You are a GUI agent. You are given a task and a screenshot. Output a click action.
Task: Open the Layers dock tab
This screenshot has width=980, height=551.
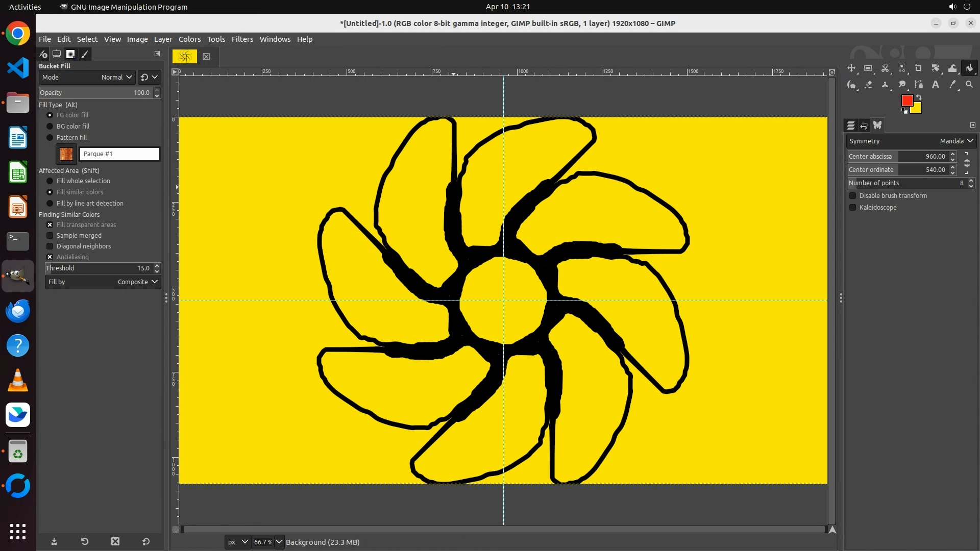click(851, 126)
